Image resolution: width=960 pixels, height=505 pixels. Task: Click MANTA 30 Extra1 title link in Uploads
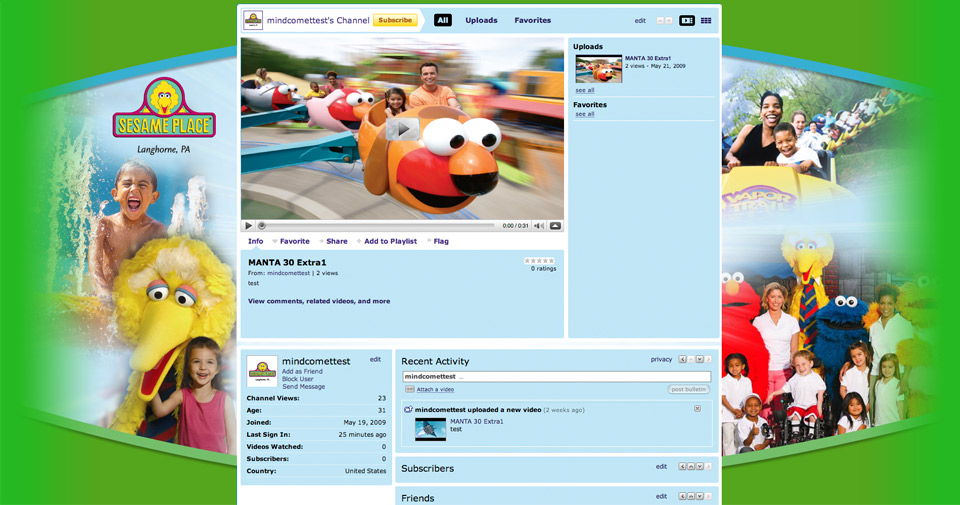pos(648,58)
